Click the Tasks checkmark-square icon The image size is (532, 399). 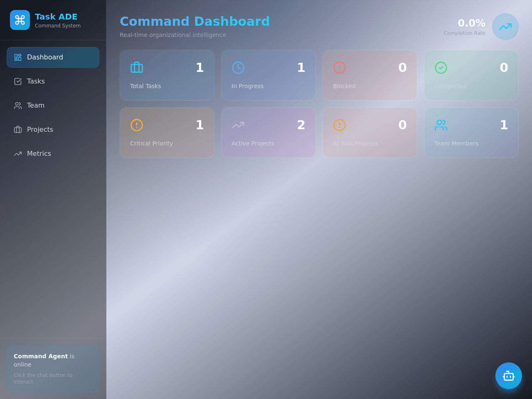pos(18,81)
